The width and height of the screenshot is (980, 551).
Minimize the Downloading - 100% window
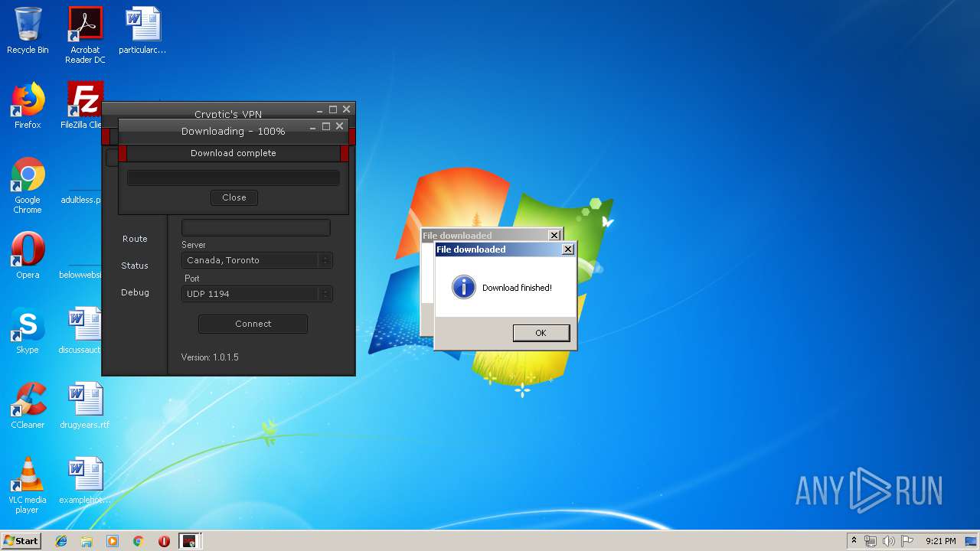point(313,126)
